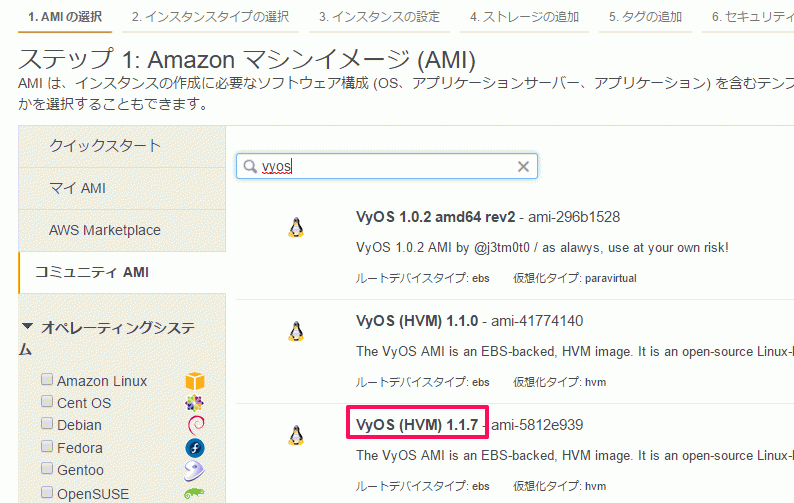Go to 2. インスタンスタイプの選択 tab
794x503 pixels.
(x=210, y=17)
